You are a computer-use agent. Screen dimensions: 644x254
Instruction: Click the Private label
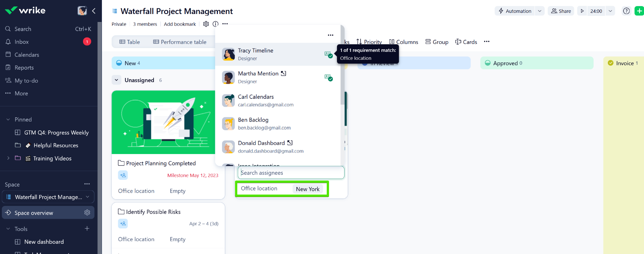[119, 24]
